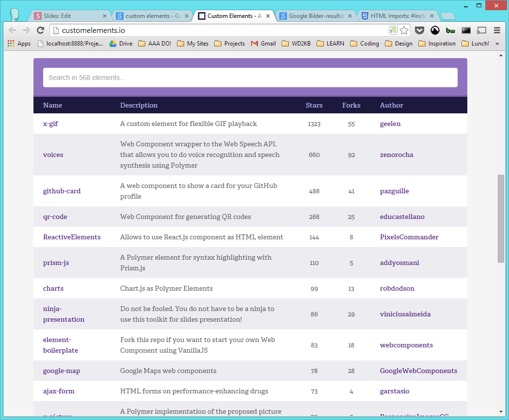This screenshot has height=420, width=509.
Task: Open author geelen's profile link
Action: [390, 124]
